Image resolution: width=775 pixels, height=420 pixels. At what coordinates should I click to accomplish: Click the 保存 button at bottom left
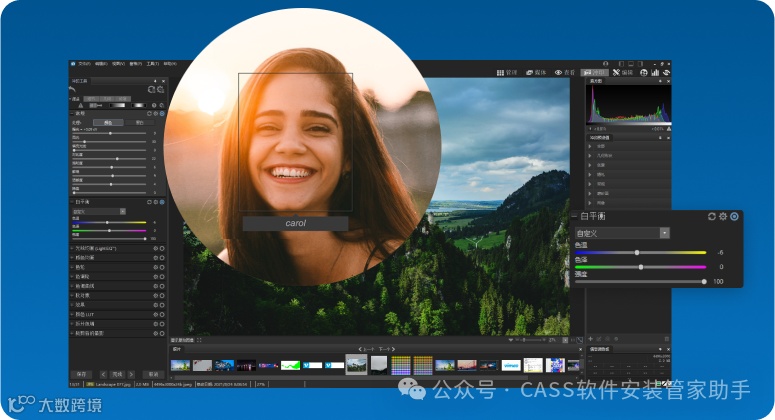[x=83, y=374]
